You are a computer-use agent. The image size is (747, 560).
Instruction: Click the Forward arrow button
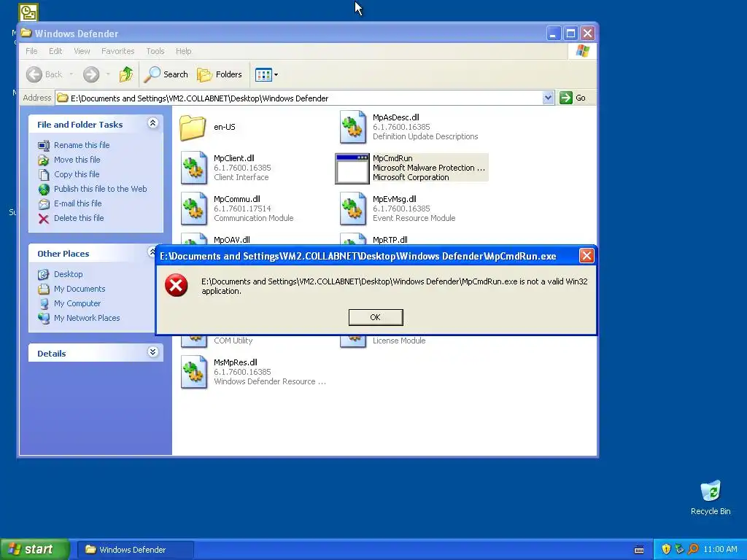click(91, 74)
